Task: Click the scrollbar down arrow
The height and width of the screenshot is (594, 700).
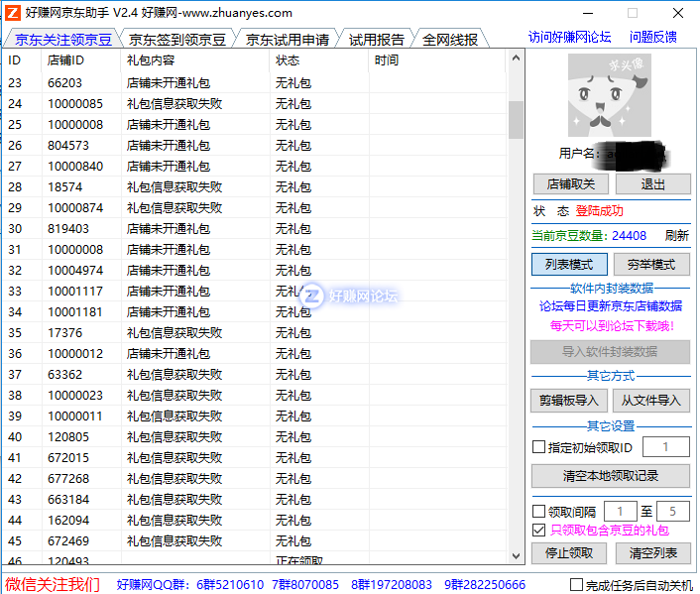Action: 516,556
